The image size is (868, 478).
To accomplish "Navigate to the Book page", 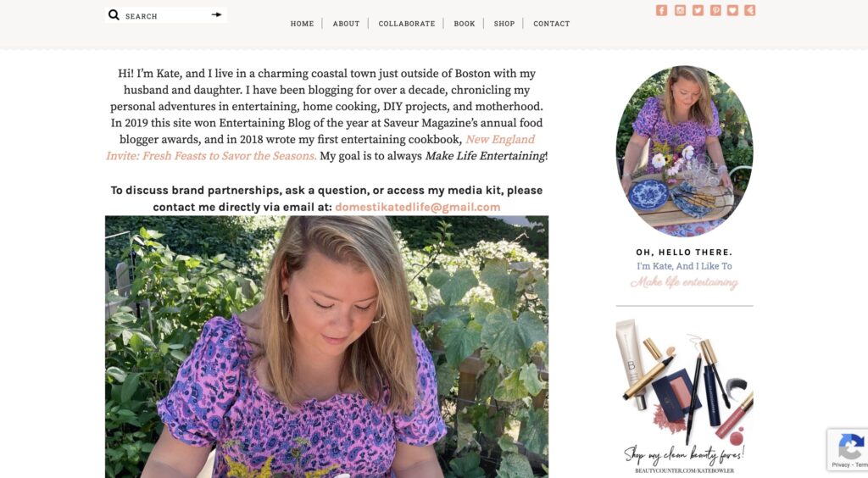I will click(465, 24).
